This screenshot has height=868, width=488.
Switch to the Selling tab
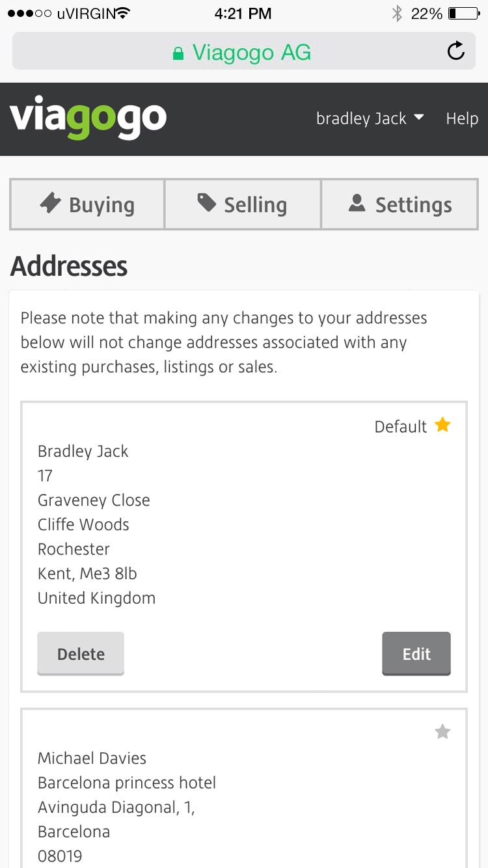[243, 204]
